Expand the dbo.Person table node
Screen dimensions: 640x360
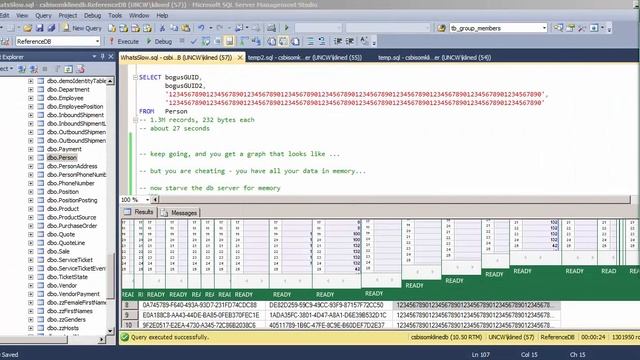point(31,158)
